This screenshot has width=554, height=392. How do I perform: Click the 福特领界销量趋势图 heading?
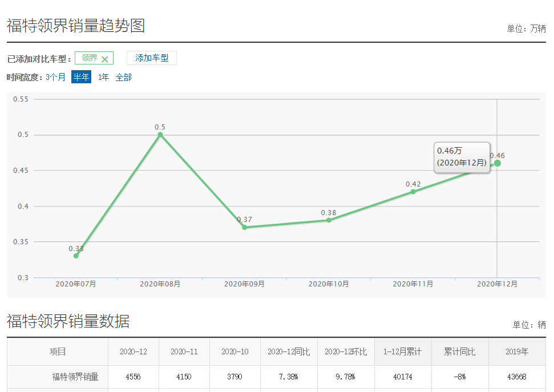point(76,26)
